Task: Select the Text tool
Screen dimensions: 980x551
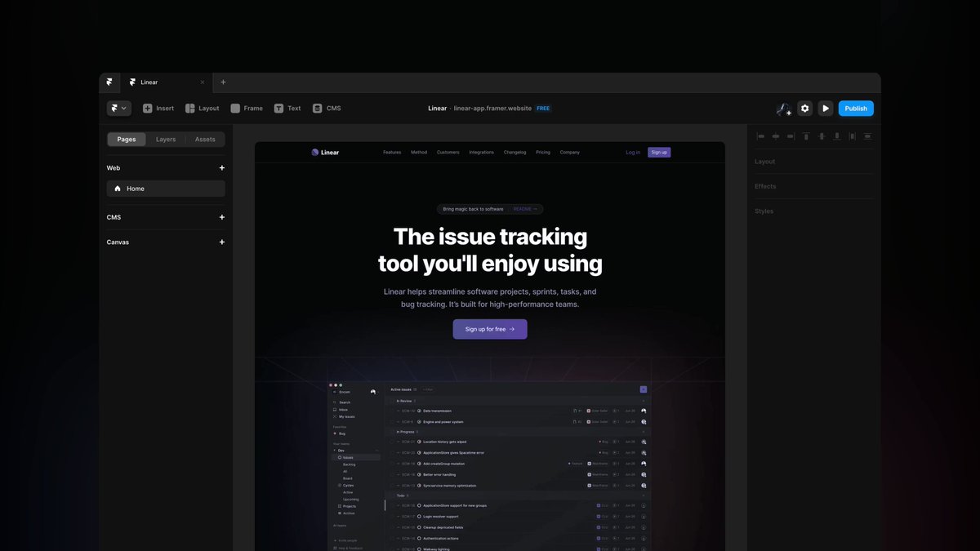Action: 278,108
